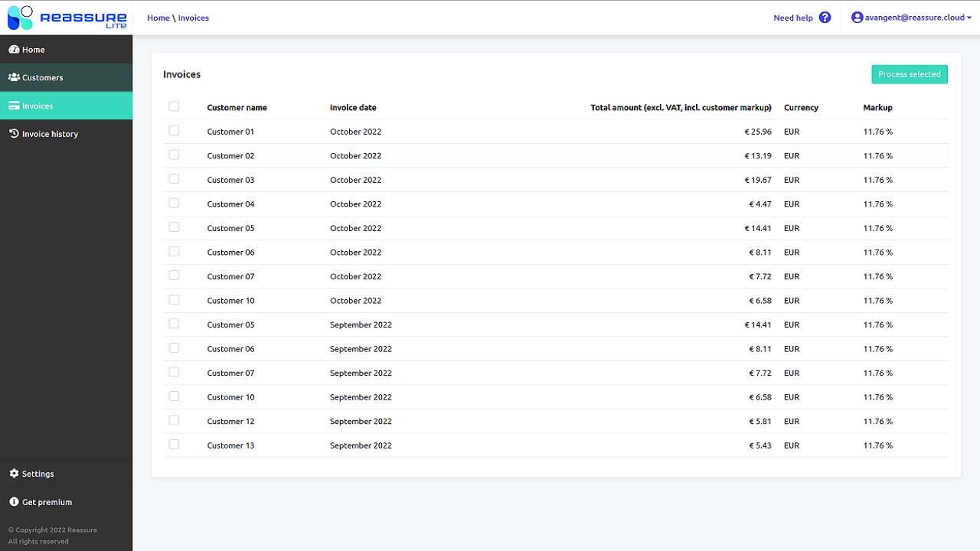Image resolution: width=980 pixels, height=551 pixels.
Task: Check the Customer 04 October 2022 invoice
Action: point(174,204)
